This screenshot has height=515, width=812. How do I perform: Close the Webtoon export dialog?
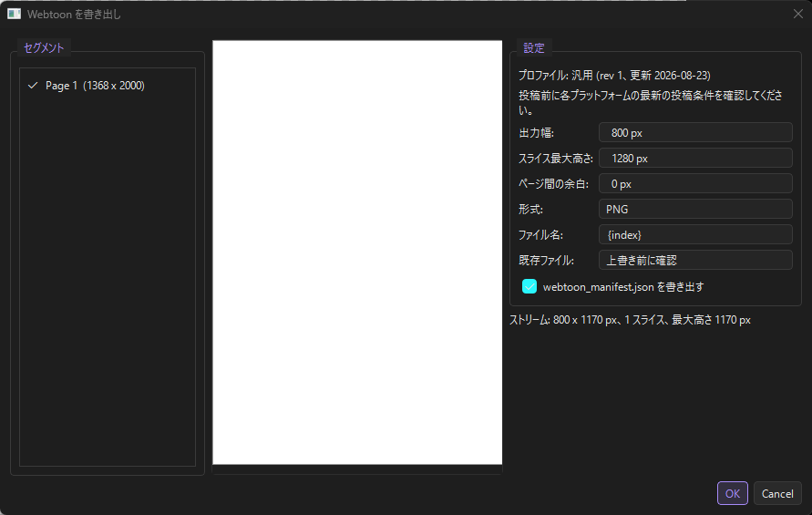point(798,14)
